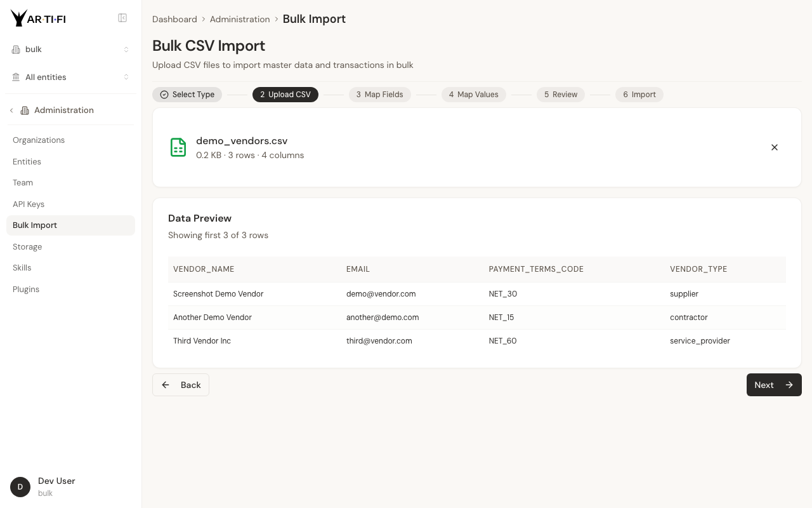This screenshot has height=508, width=812.
Task: Click the Back button
Action: tap(181, 385)
